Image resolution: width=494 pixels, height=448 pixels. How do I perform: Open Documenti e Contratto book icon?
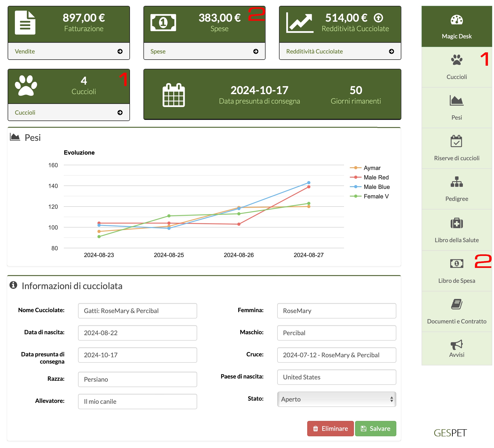pos(457,304)
